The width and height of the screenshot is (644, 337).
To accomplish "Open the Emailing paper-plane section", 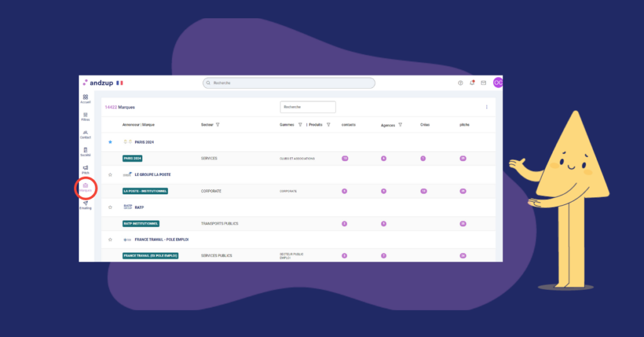I will [x=86, y=205].
